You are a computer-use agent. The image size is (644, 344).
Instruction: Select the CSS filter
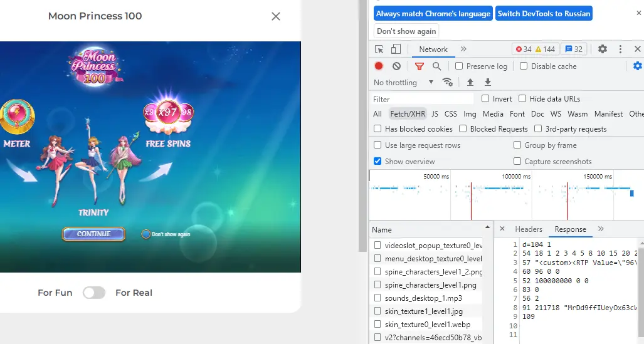[451, 114]
